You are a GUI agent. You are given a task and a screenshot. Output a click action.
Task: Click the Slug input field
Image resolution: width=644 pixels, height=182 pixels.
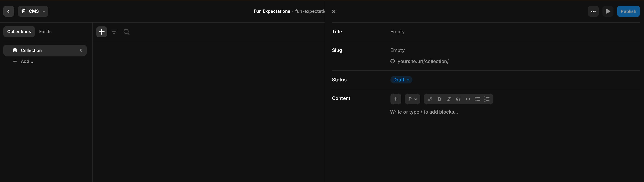[397, 50]
